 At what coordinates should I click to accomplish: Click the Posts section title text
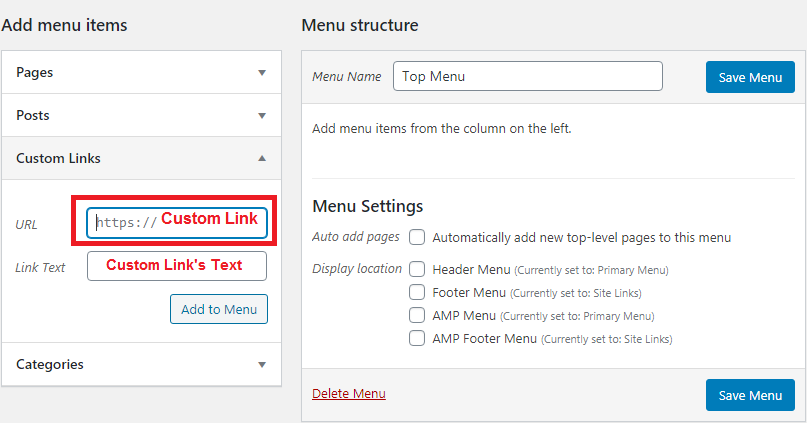pos(32,115)
